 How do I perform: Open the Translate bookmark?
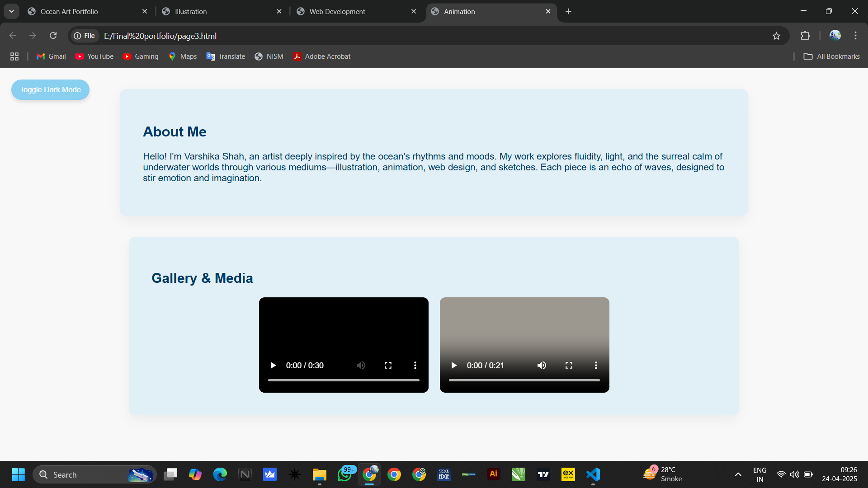[226, 56]
